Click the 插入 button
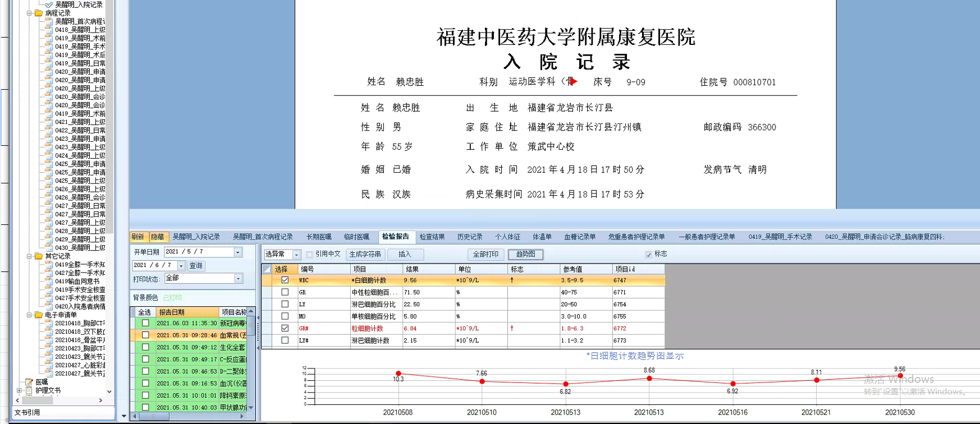 pos(405,255)
